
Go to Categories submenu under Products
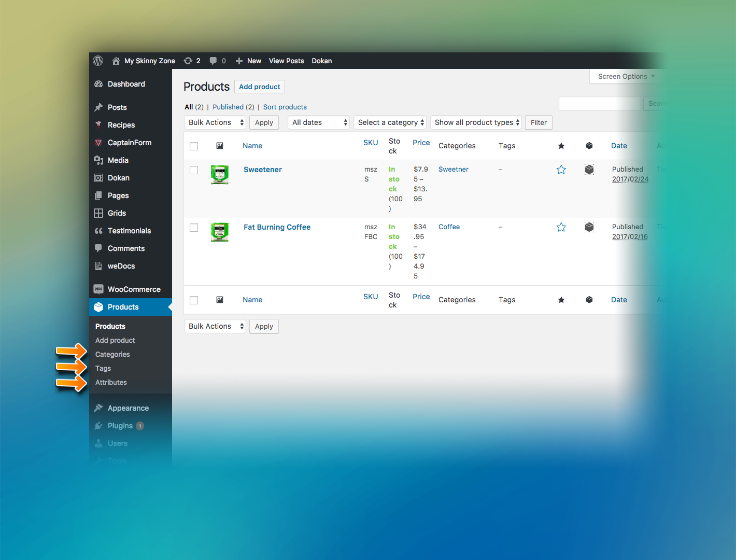pos(112,354)
